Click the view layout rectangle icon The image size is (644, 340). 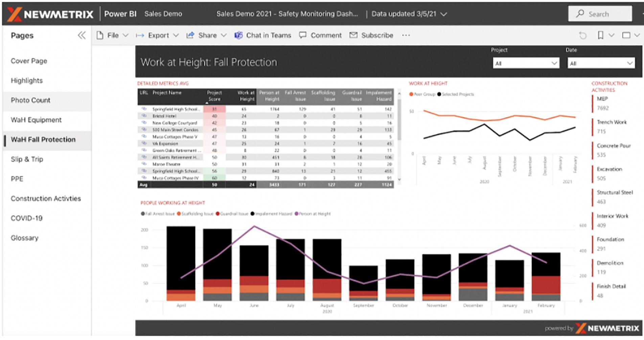[x=626, y=35]
